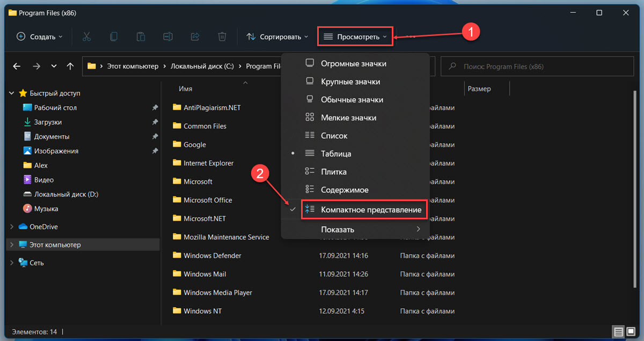Sort by Размер column header
Viewport: 644px width, 341px height.
click(x=479, y=89)
